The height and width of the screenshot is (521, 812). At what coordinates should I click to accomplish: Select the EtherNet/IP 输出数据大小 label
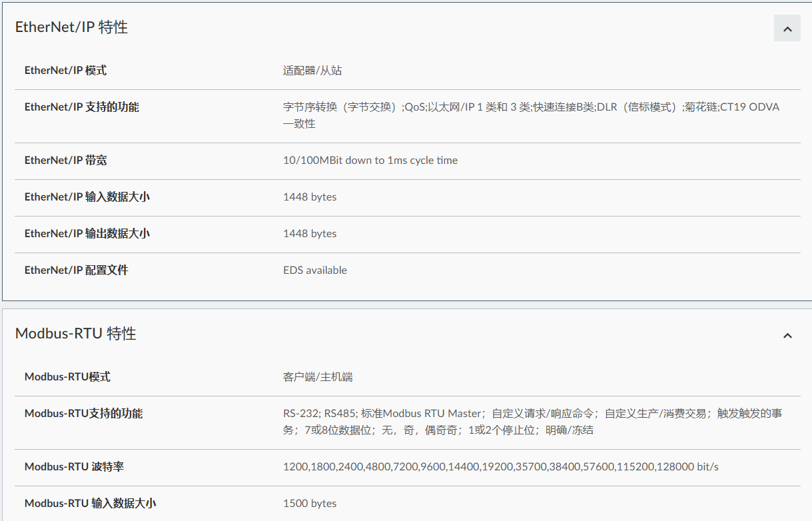pyautogui.click(x=87, y=234)
